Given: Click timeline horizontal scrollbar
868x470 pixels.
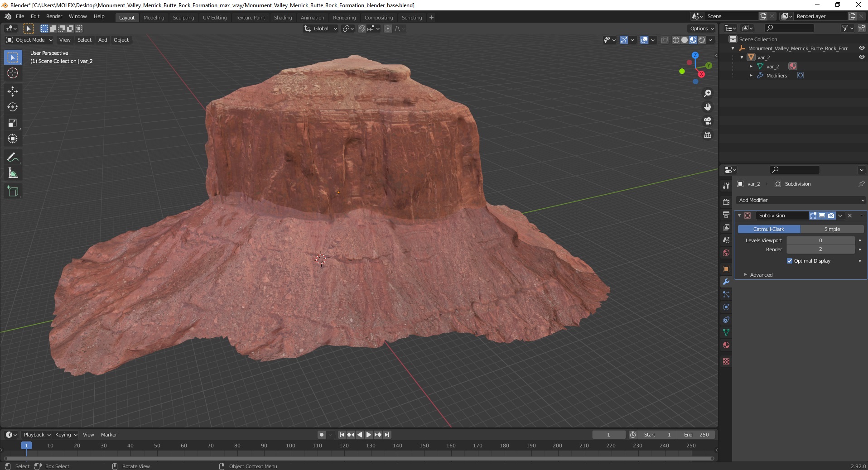Looking at the screenshot, I should [359, 458].
